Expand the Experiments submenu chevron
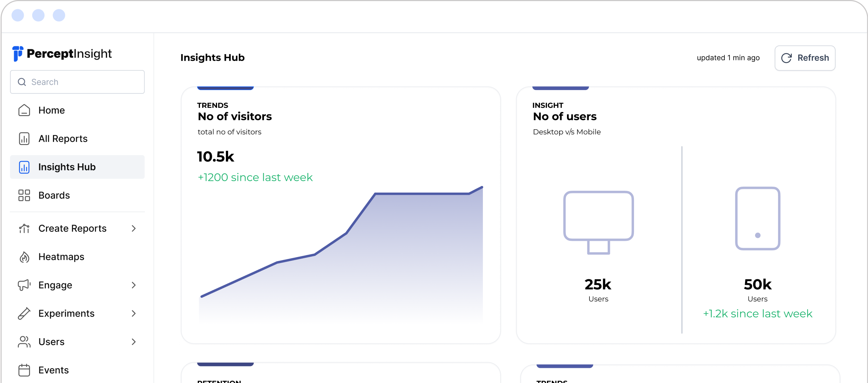 coord(134,314)
